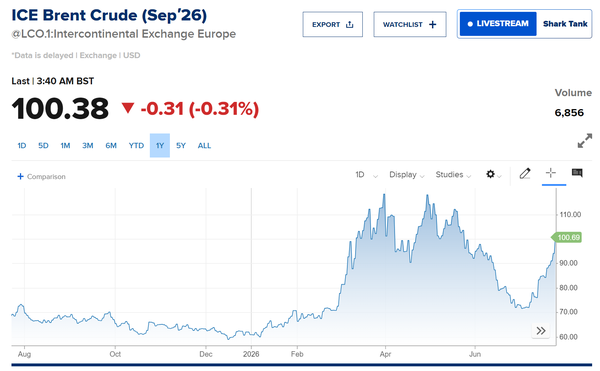Click the 100.69 green price tag
Image resolution: width=600 pixels, height=371 pixels.
click(567, 238)
